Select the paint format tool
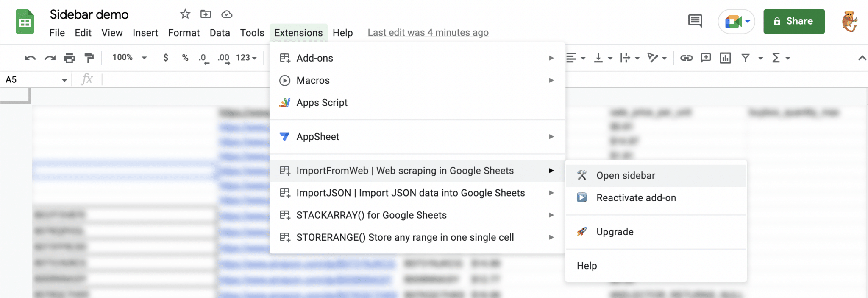Image resolution: width=868 pixels, height=298 pixels. click(89, 58)
